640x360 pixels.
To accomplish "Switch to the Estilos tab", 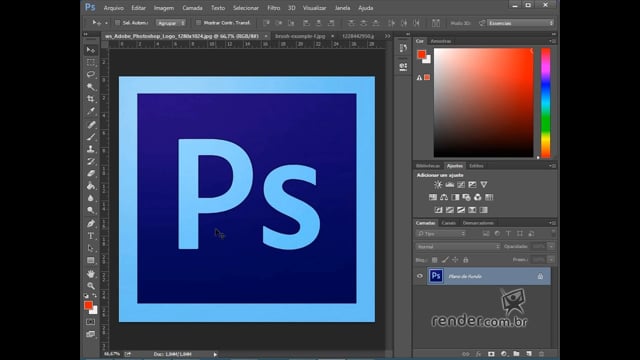I will (x=476, y=166).
